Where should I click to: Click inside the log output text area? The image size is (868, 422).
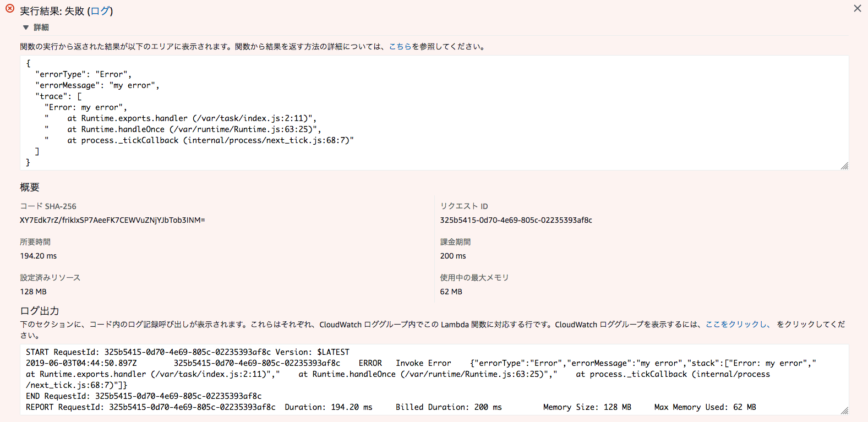coord(434,380)
